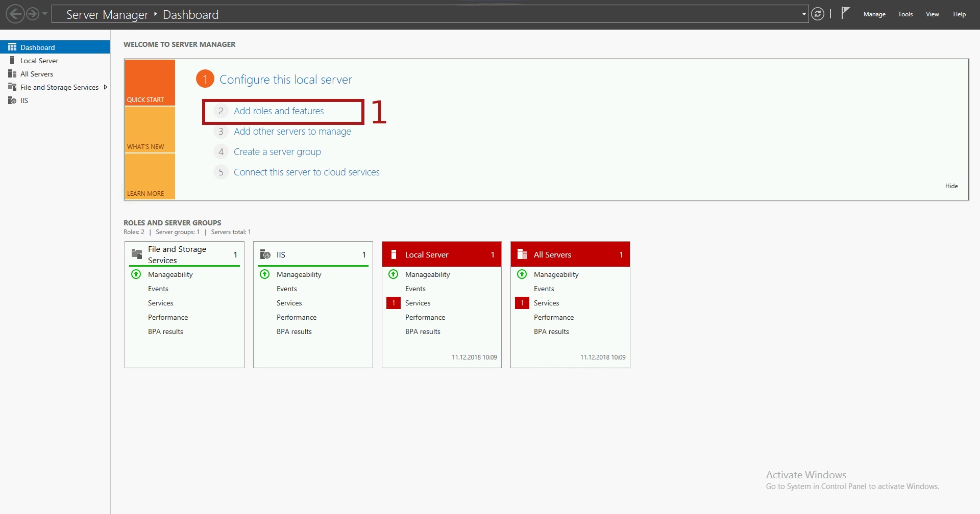Open BPA results in the IIS tile
Image resolution: width=980 pixels, height=514 pixels.
click(294, 331)
